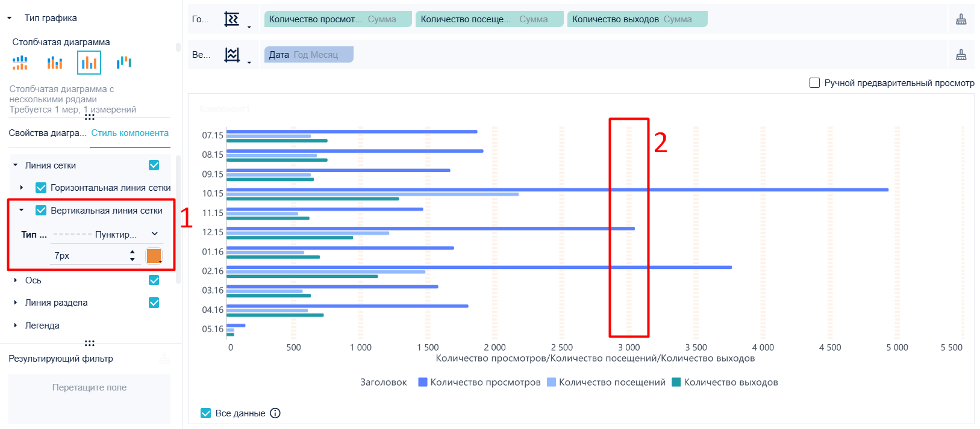980x429 pixels.
Task: Toggle the Все данные checkbox
Action: [x=206, y=413]
